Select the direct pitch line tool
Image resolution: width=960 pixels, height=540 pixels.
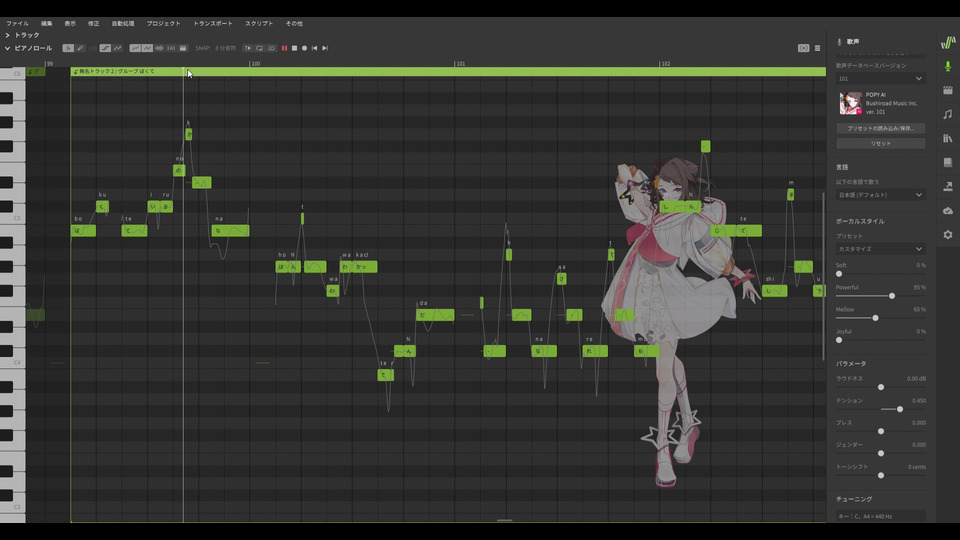click(x=105, y=48)
